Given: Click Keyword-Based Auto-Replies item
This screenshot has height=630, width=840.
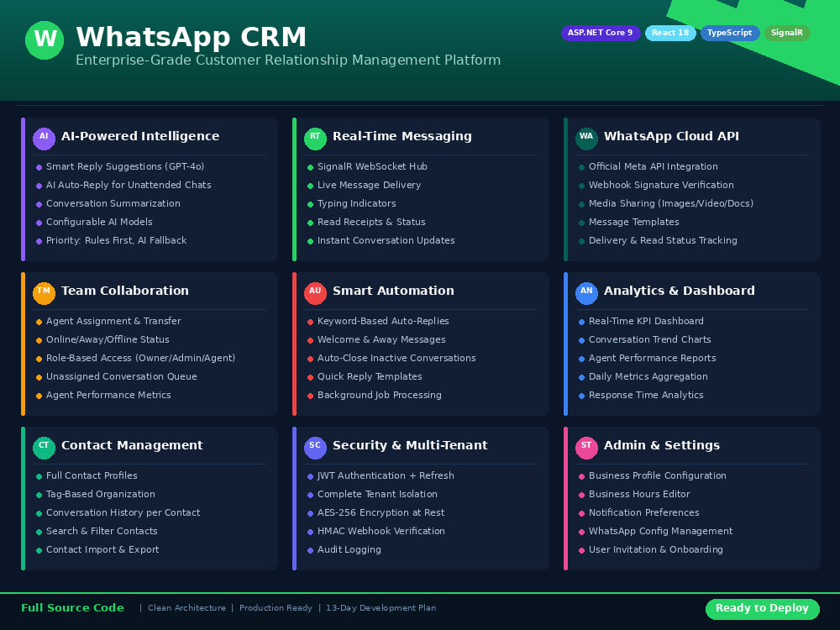Looking at the screenshot, I should [383, 321].
